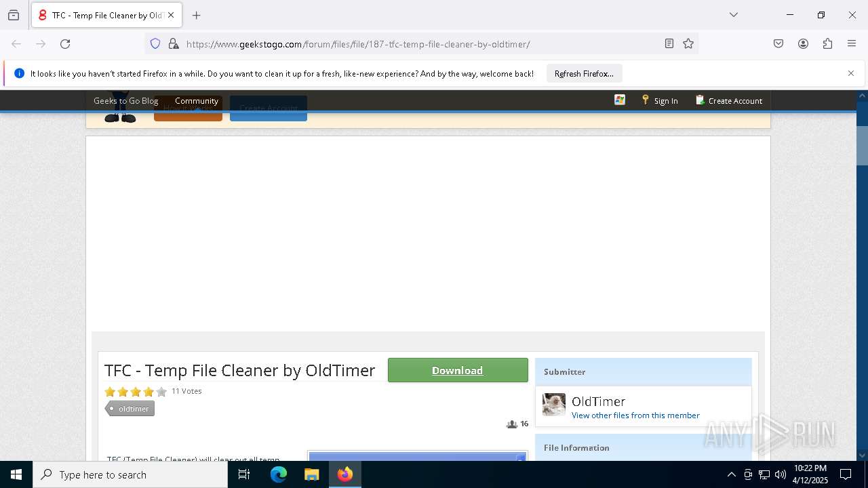This screenshot has width=868, height=488.
Task: Click the oldtimer tag
Action: [130, 409]
